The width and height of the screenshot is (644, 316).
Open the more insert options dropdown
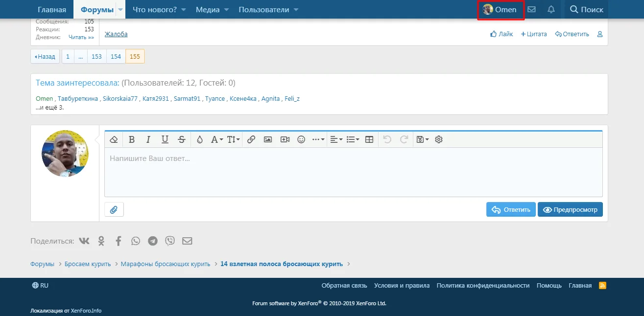pos(318,139)
